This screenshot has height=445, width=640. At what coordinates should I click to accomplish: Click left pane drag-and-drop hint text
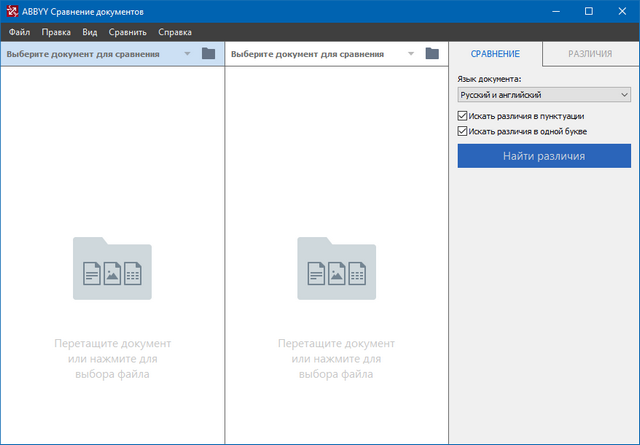pyautogui.click(x=112, y=359)
